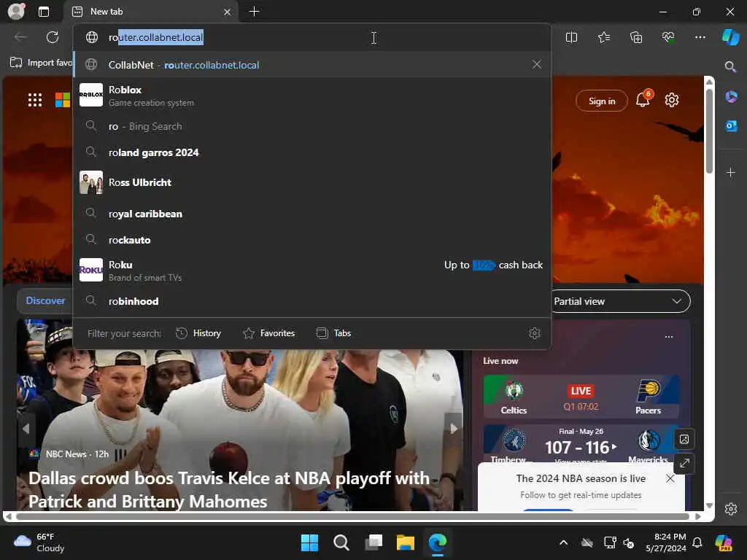Open the Edge profile avatar
Screen dimensions: 747x560
16,12
